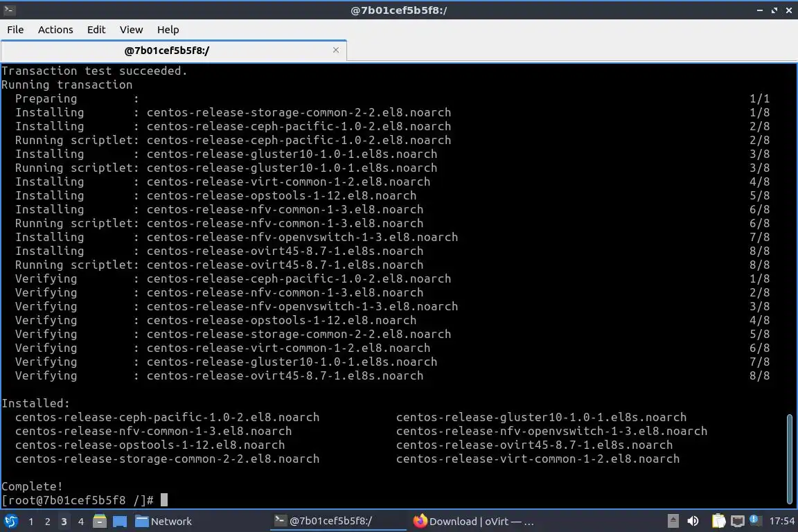
Task: Switch to workspace 2
Action: coord(47,522)
